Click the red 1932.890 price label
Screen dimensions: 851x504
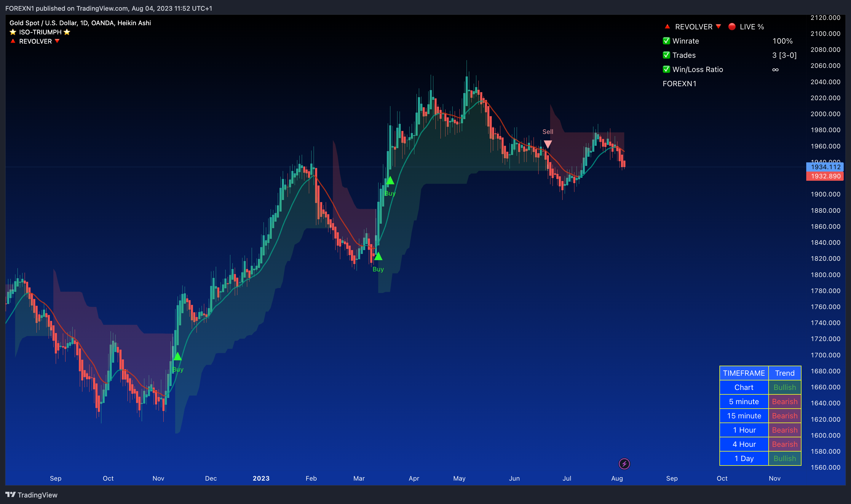tap(825, 176)
